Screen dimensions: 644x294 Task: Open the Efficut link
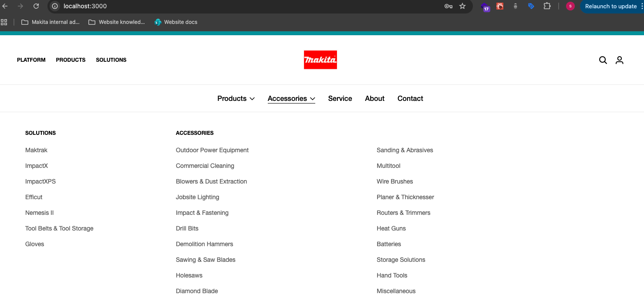pos(34,197)
